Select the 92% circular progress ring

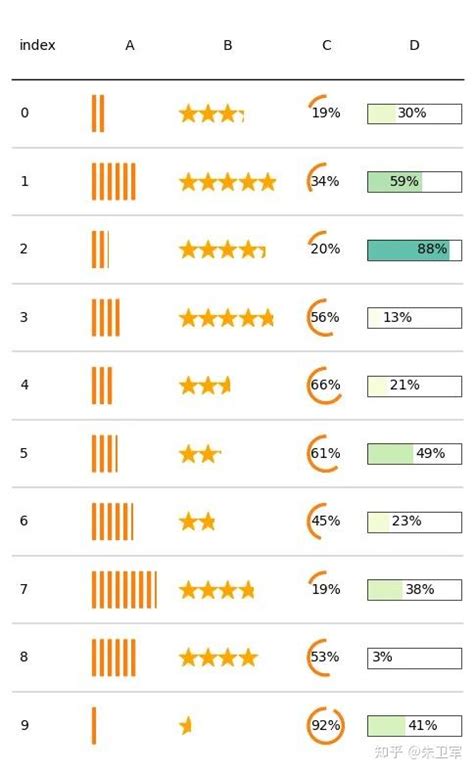[326, 725]
